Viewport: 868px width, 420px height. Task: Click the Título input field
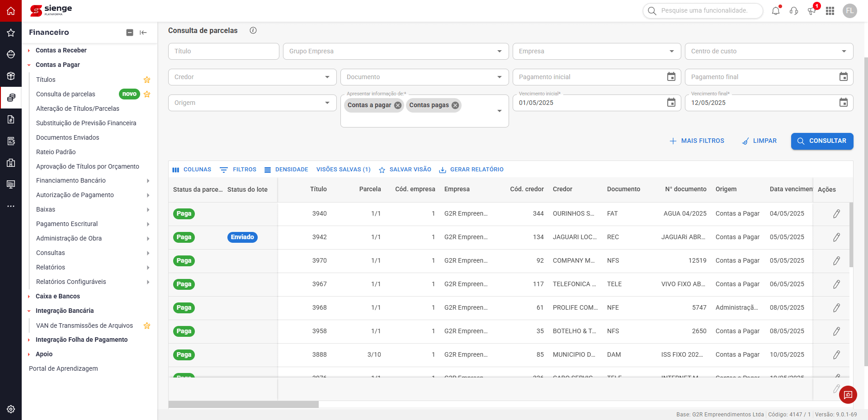224,51
